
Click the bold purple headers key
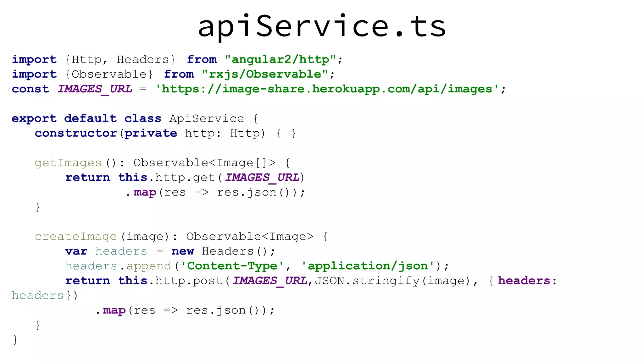tap(524, 281)
